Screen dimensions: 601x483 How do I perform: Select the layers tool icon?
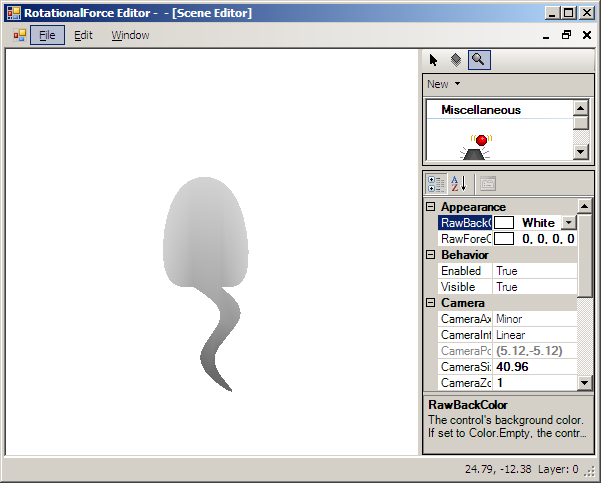(456, 60)
